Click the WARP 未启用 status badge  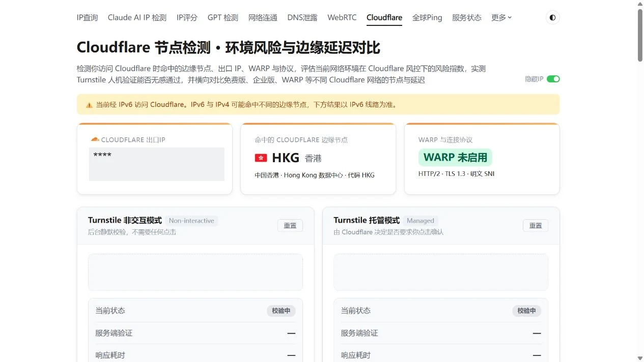(455, 158)
